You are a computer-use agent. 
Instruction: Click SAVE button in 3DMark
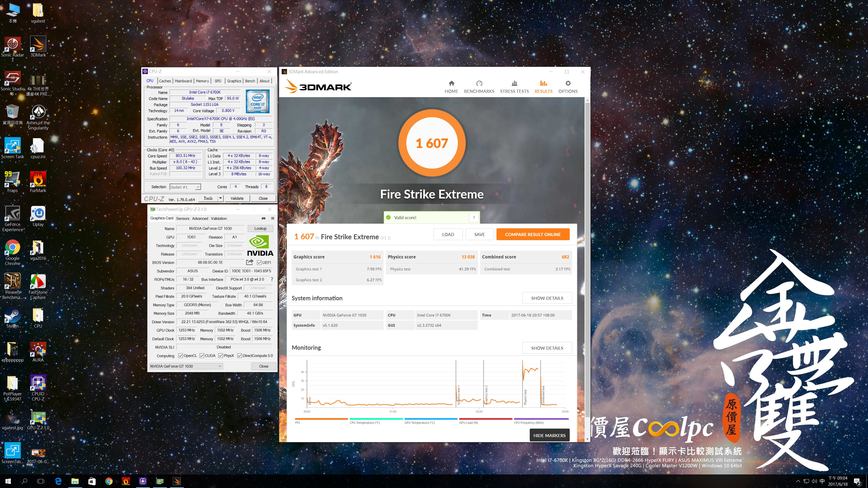(479, 235)
